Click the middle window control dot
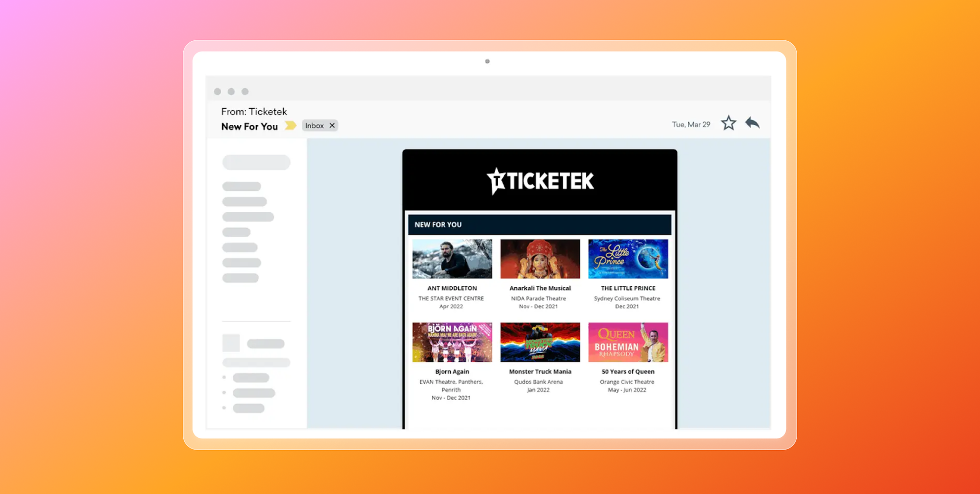This screenshot has height=494, width=980. pyautogui.click(x=231, y=91)
